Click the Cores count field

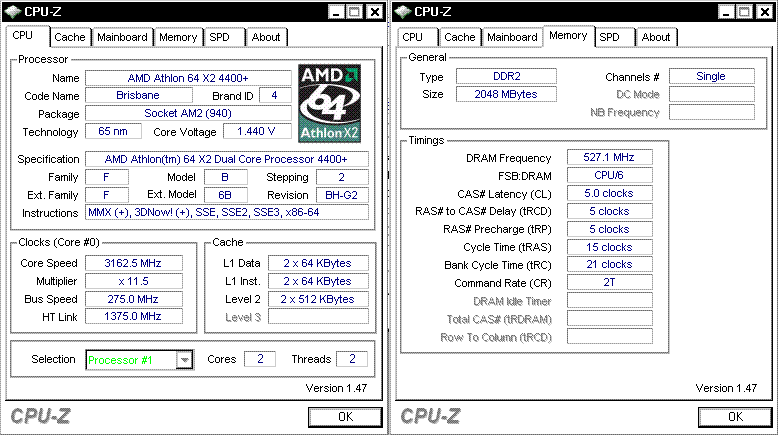259,359
